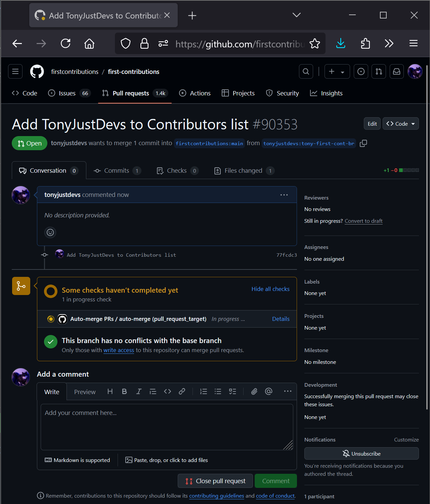Open the Actions tab
Viewport: 430px width, 504px height.
195,93
